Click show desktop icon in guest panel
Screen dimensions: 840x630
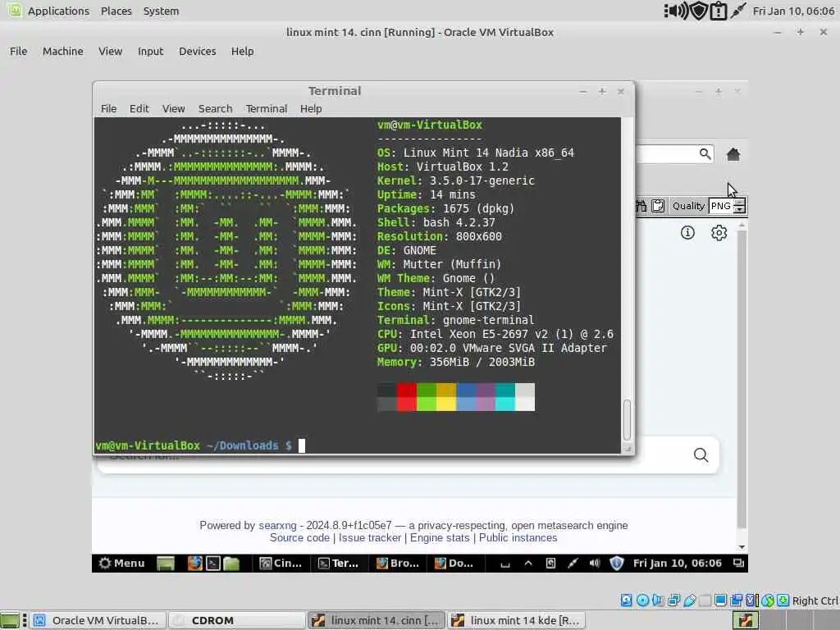pyautogui.click(x=166, y=563)
